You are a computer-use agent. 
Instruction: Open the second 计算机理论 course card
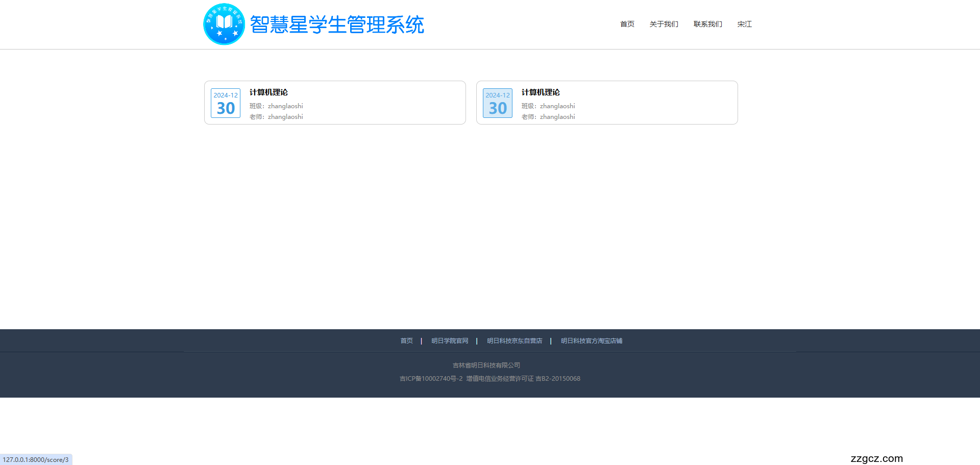pyautogui.click(x=606, y=102)
